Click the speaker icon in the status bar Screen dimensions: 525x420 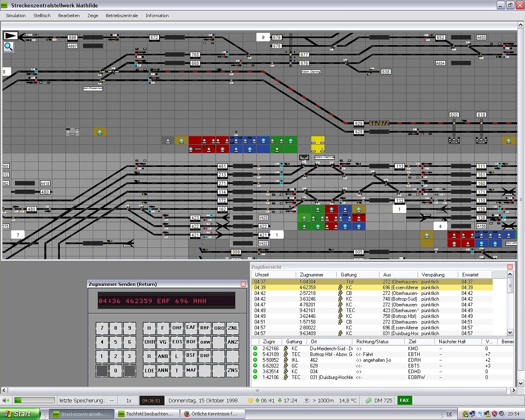tap(6, 400)
